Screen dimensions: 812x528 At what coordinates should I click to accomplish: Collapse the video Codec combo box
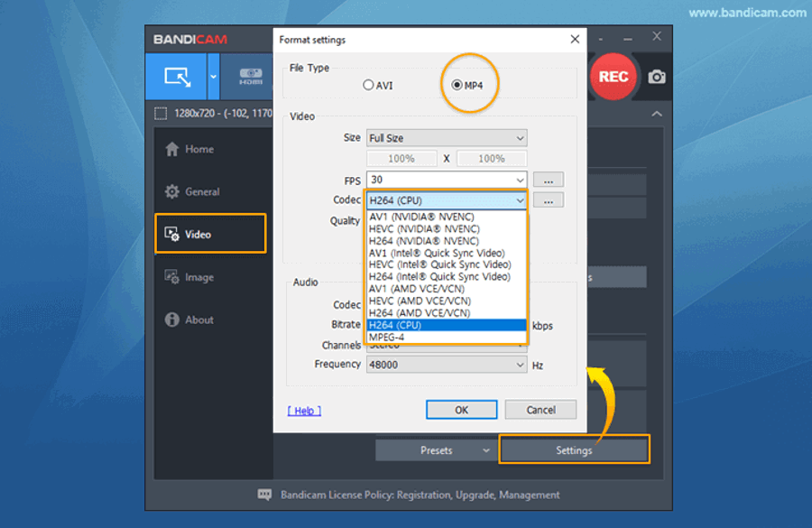coord(447,200)
